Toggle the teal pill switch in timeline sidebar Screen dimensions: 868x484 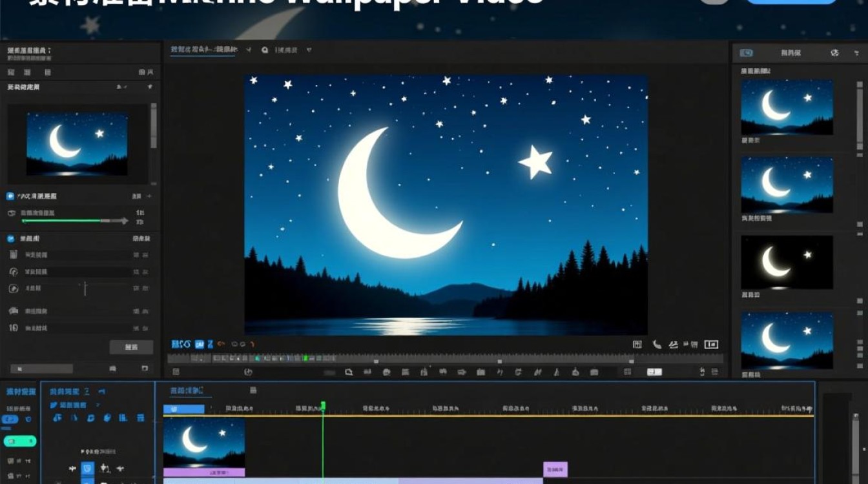point(20,441)
